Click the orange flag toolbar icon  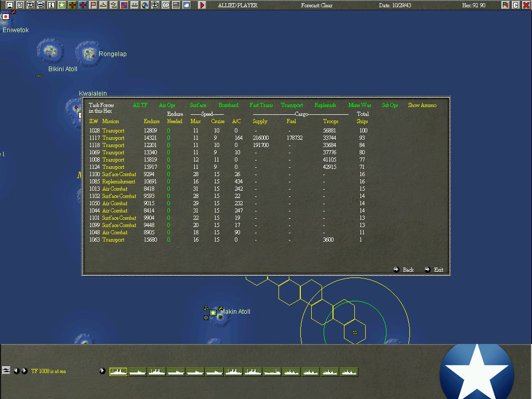pos(93,5)
